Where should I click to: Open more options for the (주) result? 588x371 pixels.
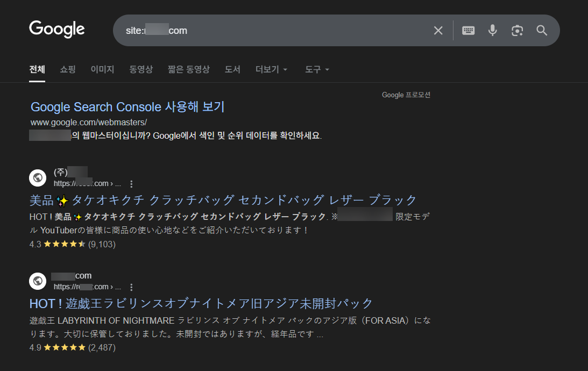(131, 184)
